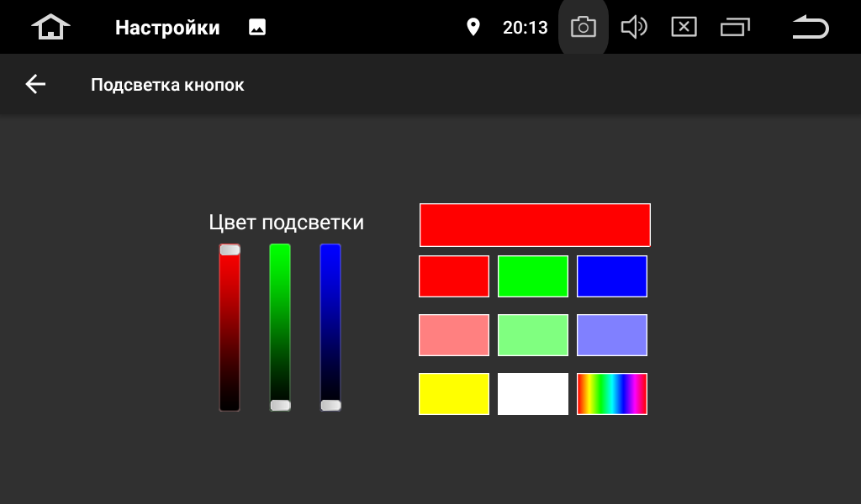Open the volume speaker icon
Image resolution: width=861 pixels, height=504 pixels.
pos(634,27)
